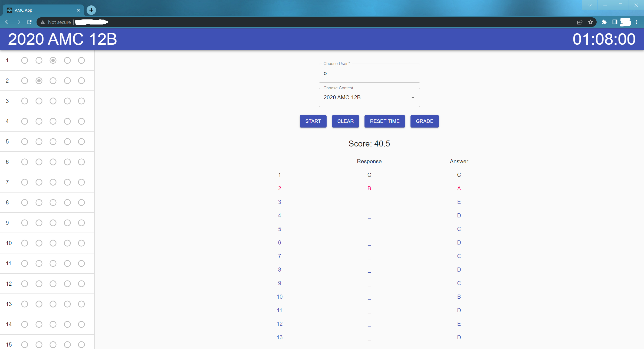Select third option for question 10
The height and width of the screenshot is (349, 644).
click(53, 243)
